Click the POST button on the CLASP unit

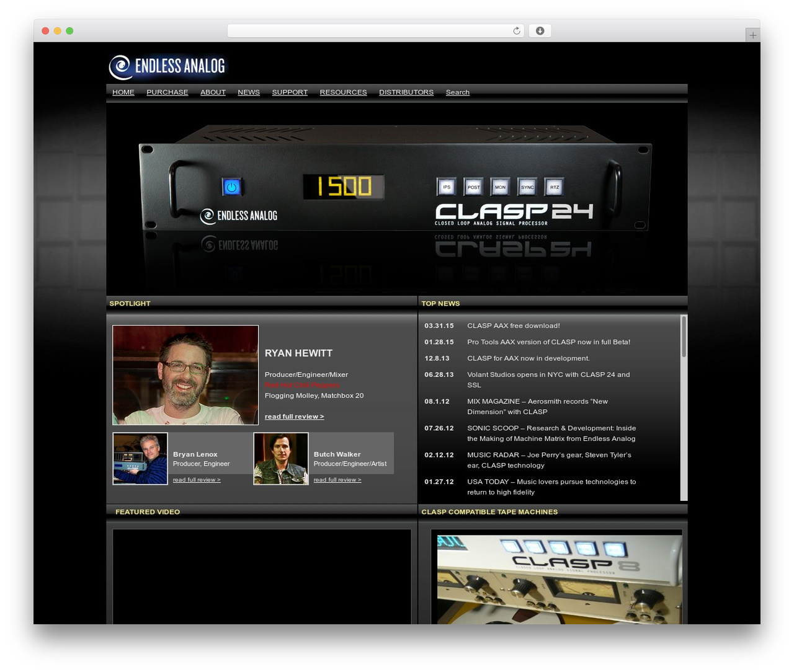[x=473, y=187]
